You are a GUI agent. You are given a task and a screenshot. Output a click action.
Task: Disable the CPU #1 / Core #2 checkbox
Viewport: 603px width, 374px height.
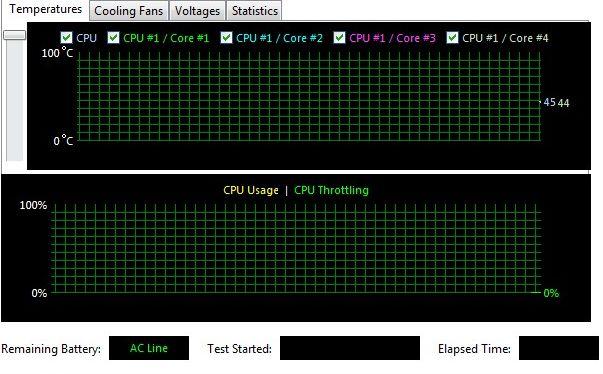(x=226, y=38)
